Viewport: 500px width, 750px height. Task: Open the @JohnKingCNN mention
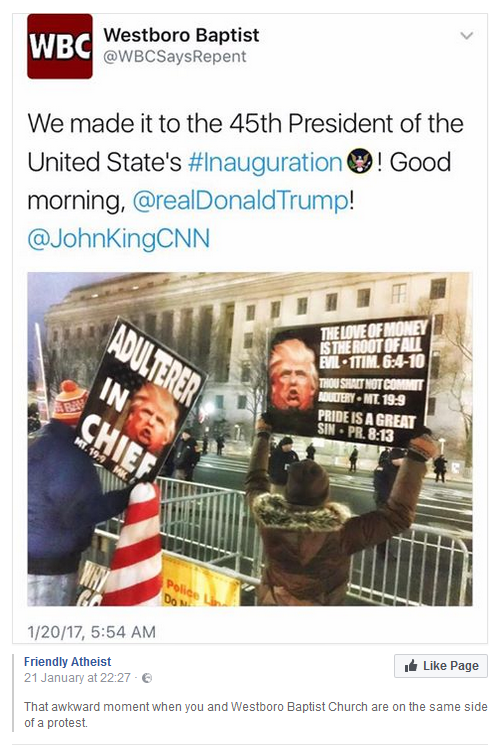[x=119, y=238]
